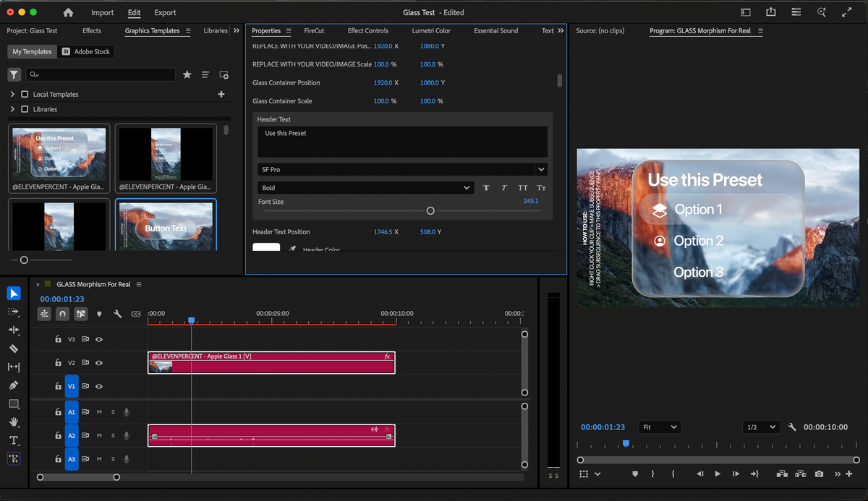Add a marker in the timeline toolbar
The height and width of the screenshot is (501, 868).
coord(99,314)
